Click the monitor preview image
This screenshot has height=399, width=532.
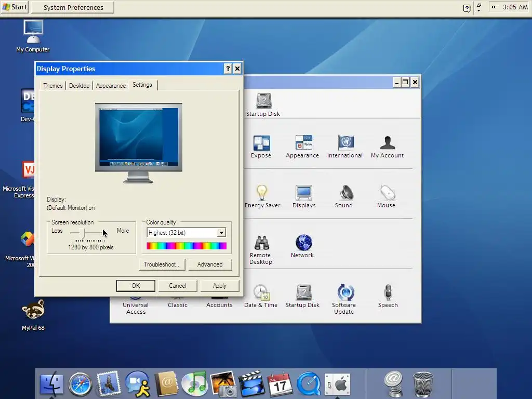(x=138, y=143)
